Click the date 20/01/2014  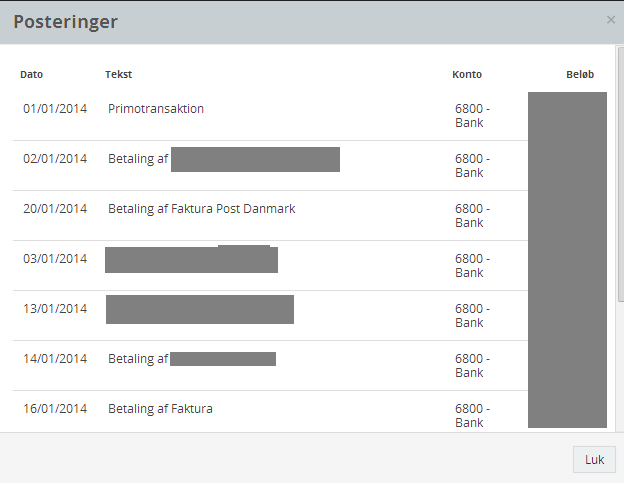click(55, 209)
